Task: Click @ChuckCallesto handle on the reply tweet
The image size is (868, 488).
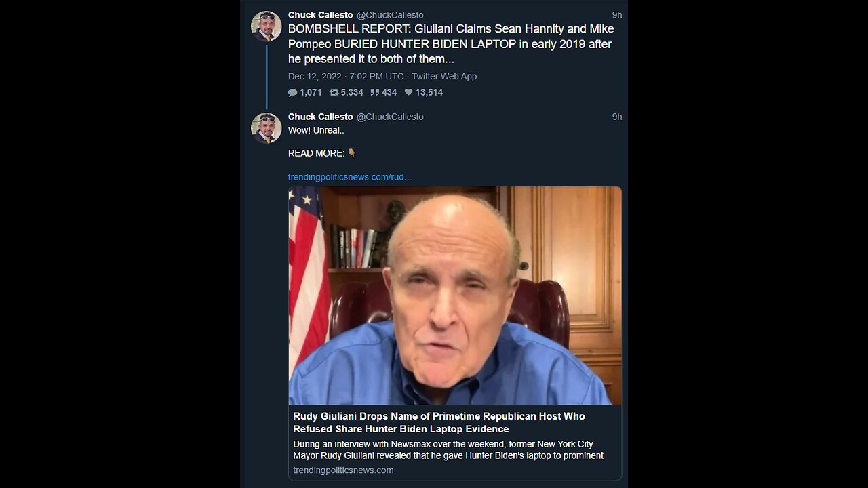Action: [x=390, y=117]
